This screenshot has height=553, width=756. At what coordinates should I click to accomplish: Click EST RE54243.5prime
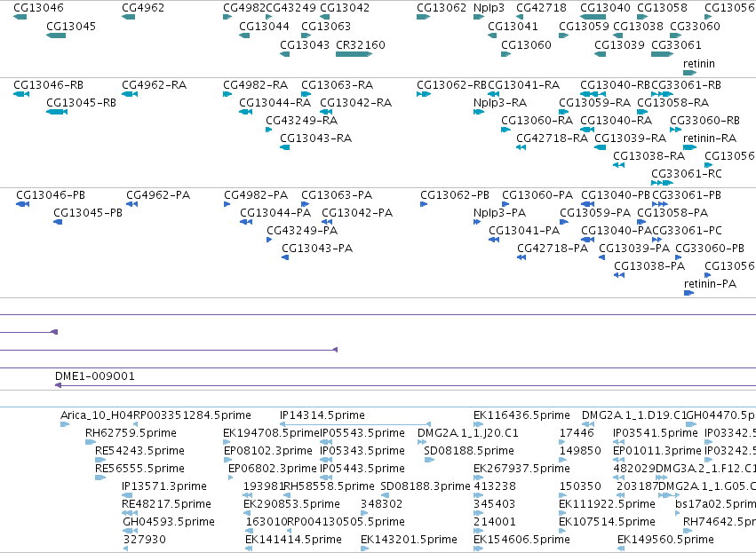point(139,451)
